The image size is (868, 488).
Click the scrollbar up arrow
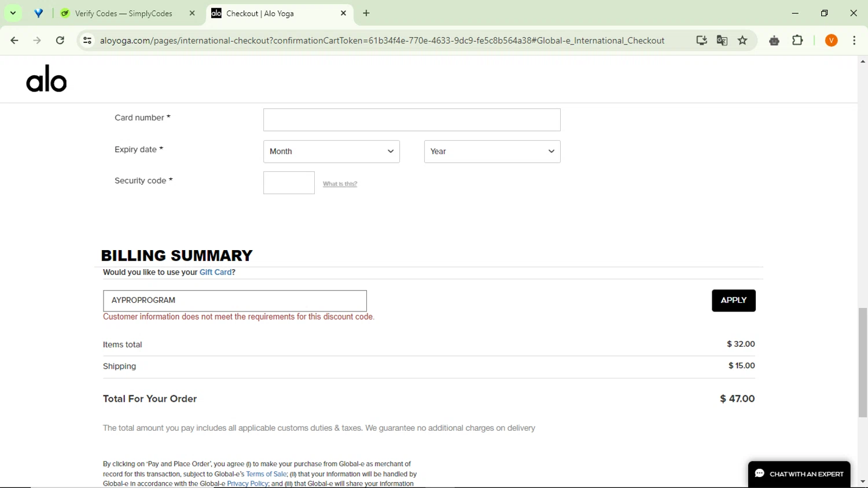(x=863, y=61)
